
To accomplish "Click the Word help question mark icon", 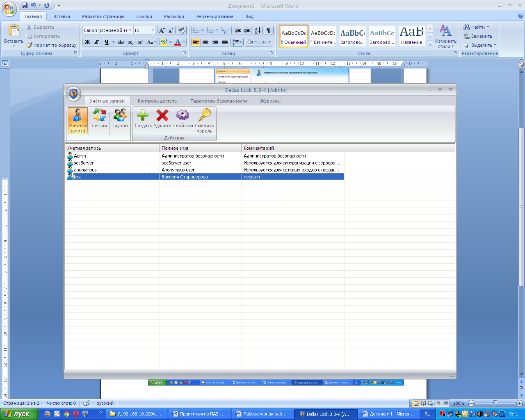I will 520,16.
